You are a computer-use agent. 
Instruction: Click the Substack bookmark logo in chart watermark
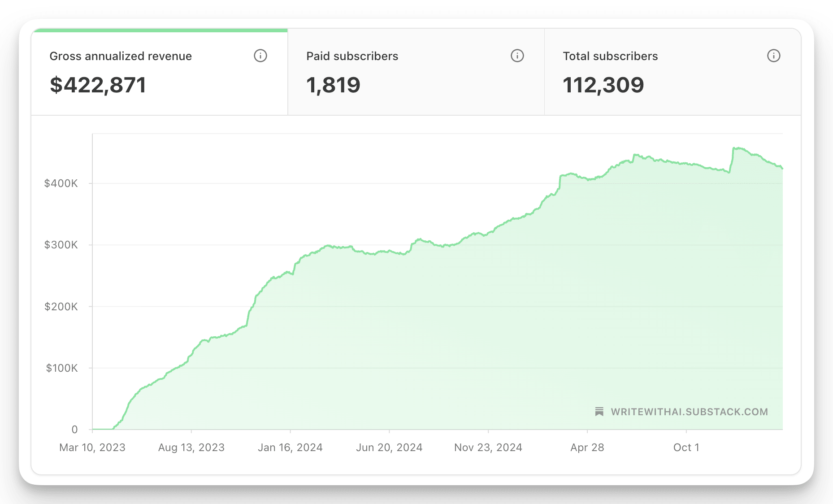tap(599, 412)
